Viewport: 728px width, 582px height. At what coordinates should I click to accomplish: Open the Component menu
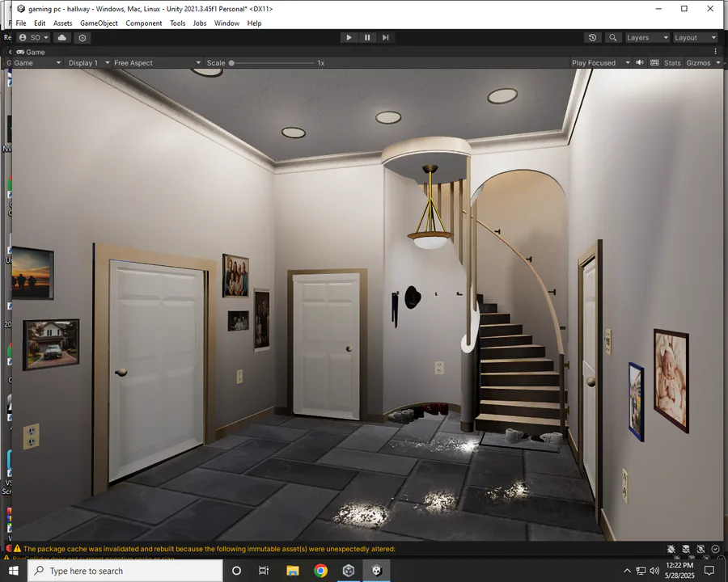click(143, 23)
